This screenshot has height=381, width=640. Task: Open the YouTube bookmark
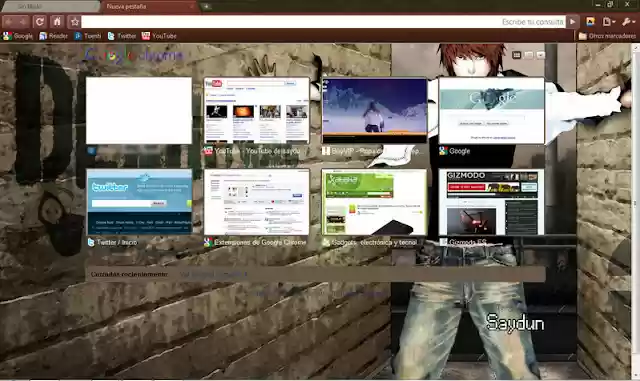click(159, 36)
